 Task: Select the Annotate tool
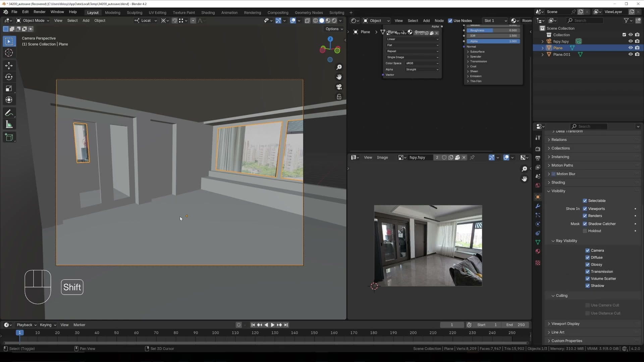[9, 113]
